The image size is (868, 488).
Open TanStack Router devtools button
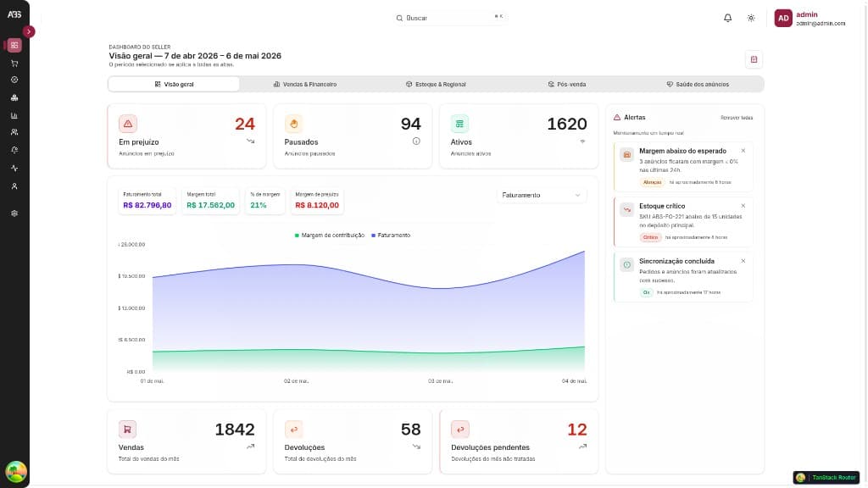(x=826, y=477)
